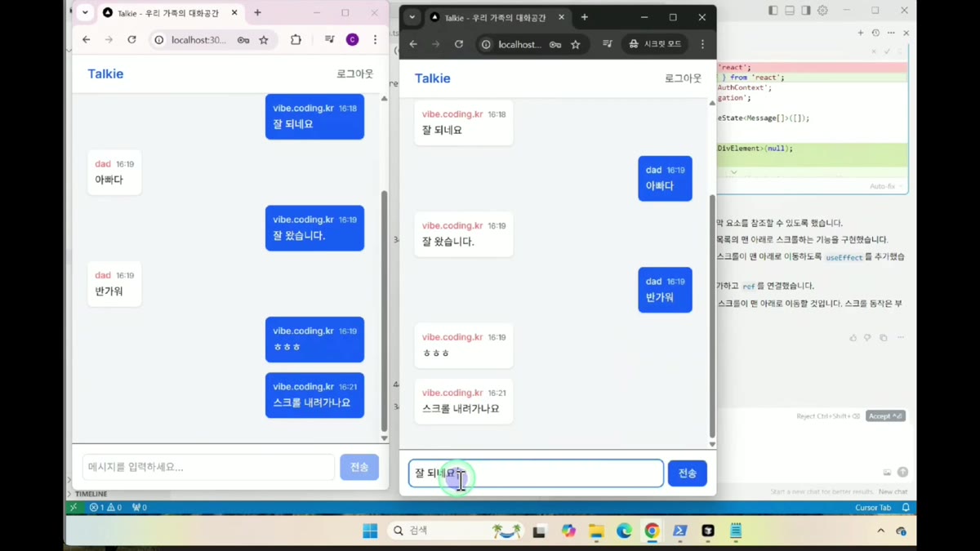The width and height of the screenshot is (980, 551).
Task: Close Talkie tab in incognito window
Action: 561,17
